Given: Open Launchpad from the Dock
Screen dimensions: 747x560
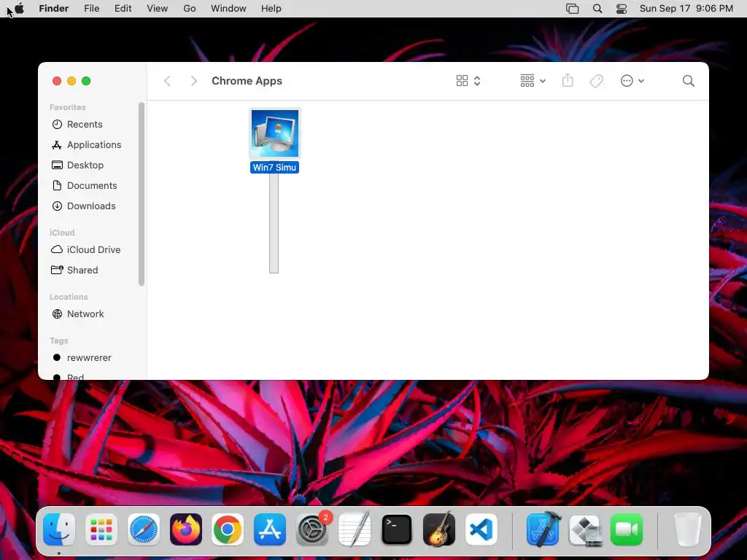Looking at the screenshot, I should pos(101,529).
